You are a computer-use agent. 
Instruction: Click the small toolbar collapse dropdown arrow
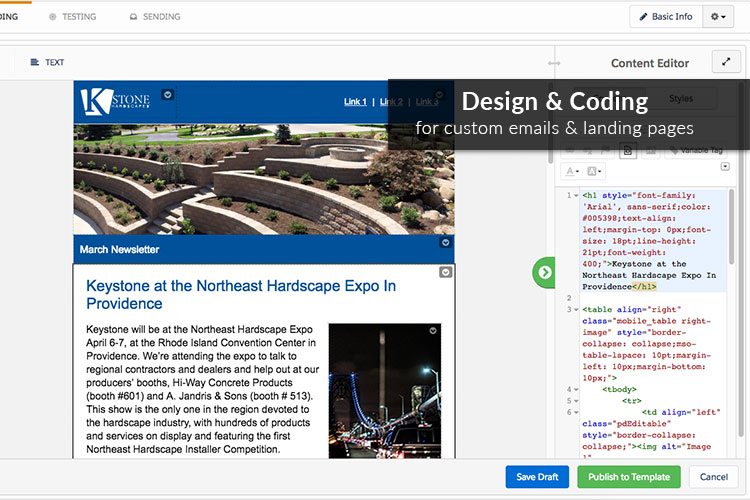coord(725,167)
